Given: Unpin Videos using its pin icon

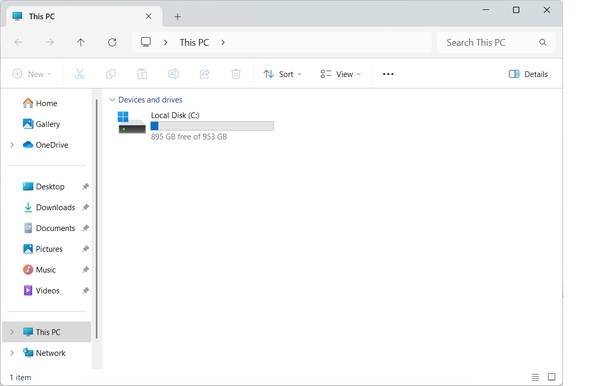Looking at the screenshot, I should coord(85,290).
